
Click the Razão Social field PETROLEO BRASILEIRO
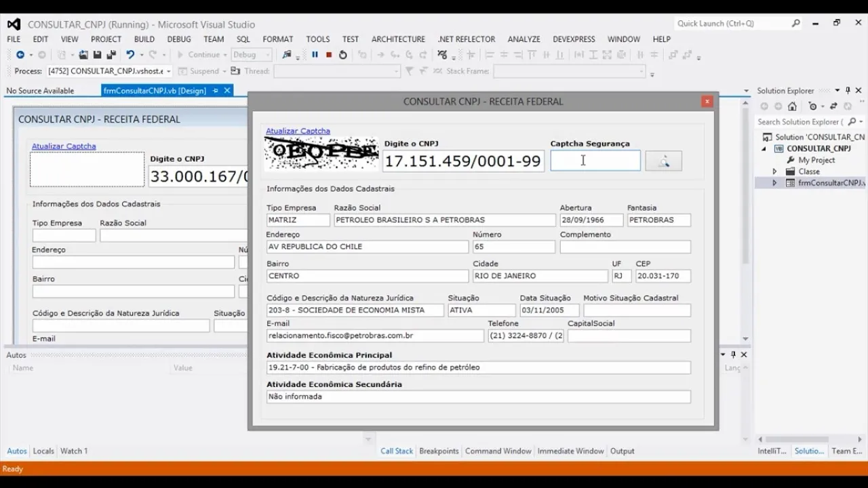click(445, 220)
